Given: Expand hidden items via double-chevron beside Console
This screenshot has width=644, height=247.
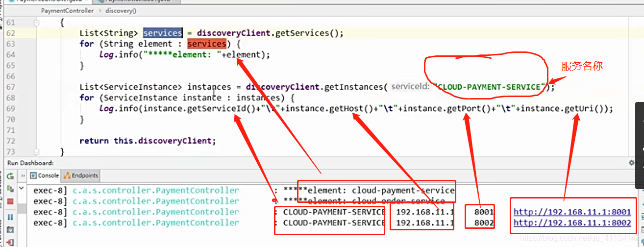Looking at the screenshot, I should pyautogui.click(x=23, y=175).
